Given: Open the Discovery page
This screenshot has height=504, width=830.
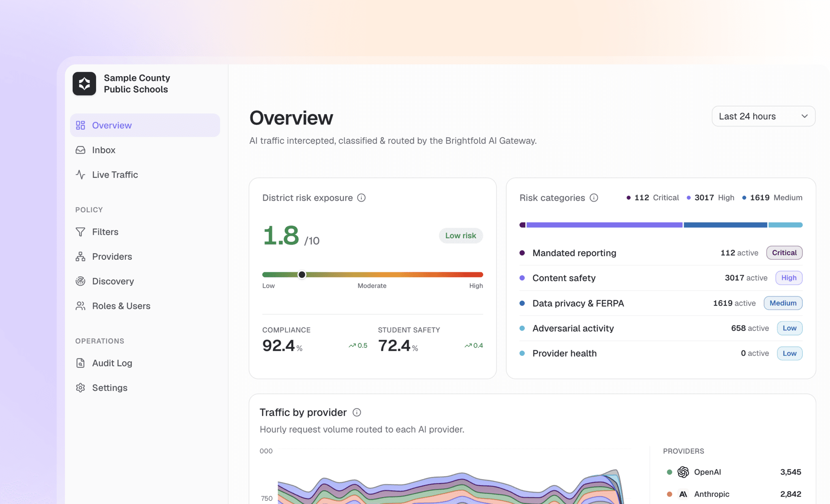Looking at the screenshot, I should click(x=145, y=281).
